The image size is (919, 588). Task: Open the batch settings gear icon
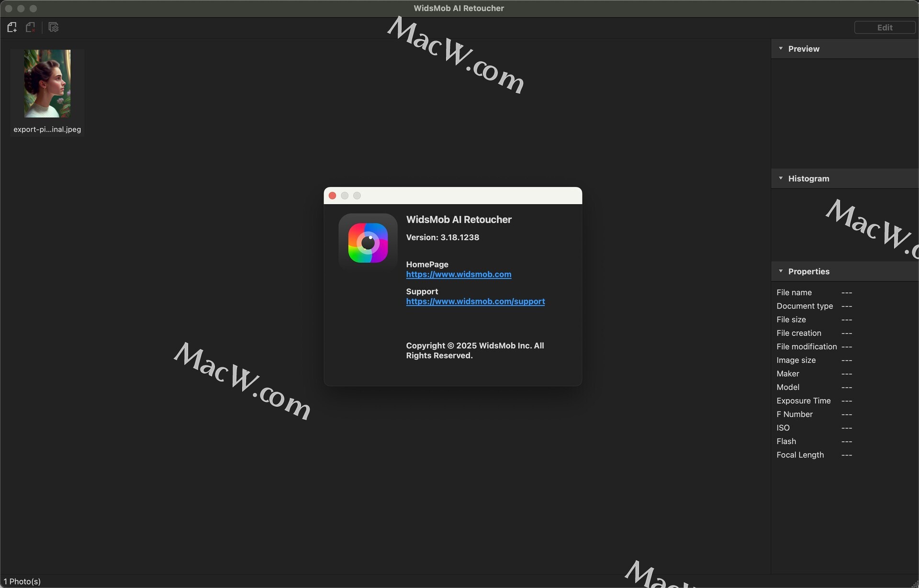(54, 27)
